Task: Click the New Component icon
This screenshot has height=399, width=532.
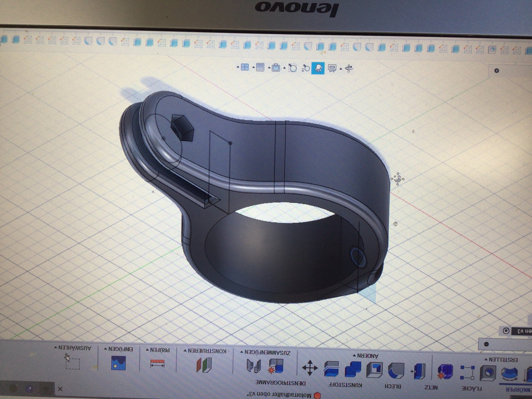Action: pyautogui.click(x=276, y=367)
